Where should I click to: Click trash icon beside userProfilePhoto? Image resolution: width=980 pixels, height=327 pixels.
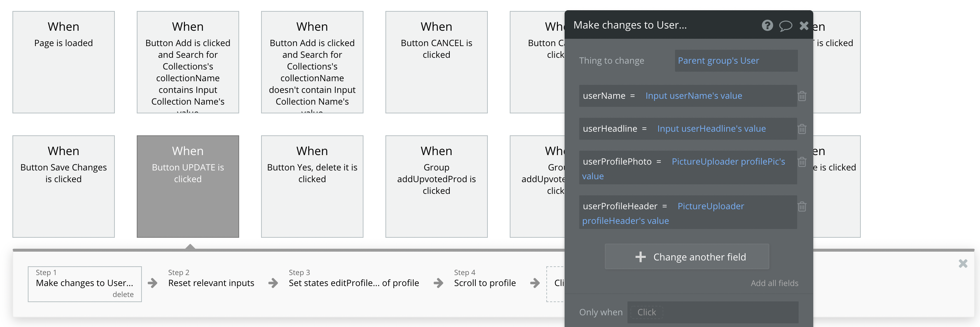[802, 162]
